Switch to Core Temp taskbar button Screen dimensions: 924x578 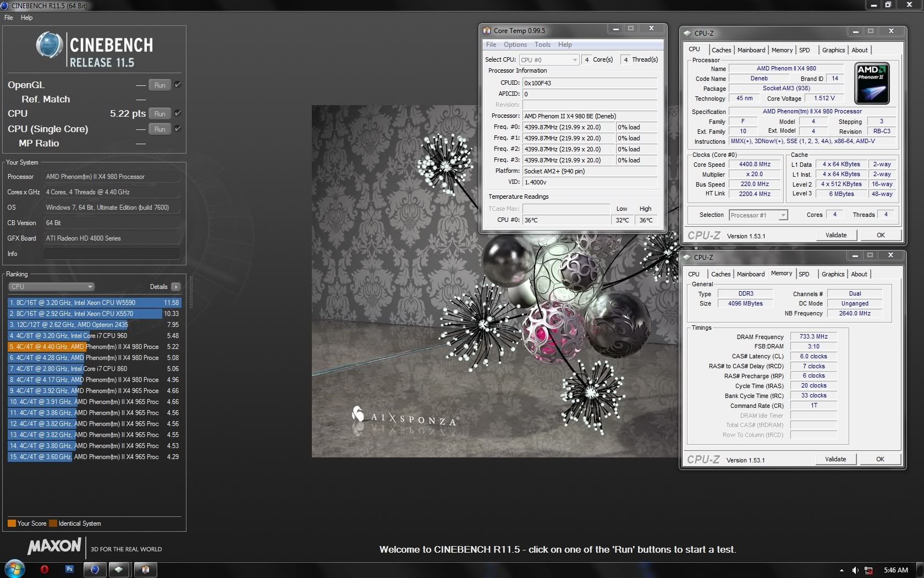145,569
